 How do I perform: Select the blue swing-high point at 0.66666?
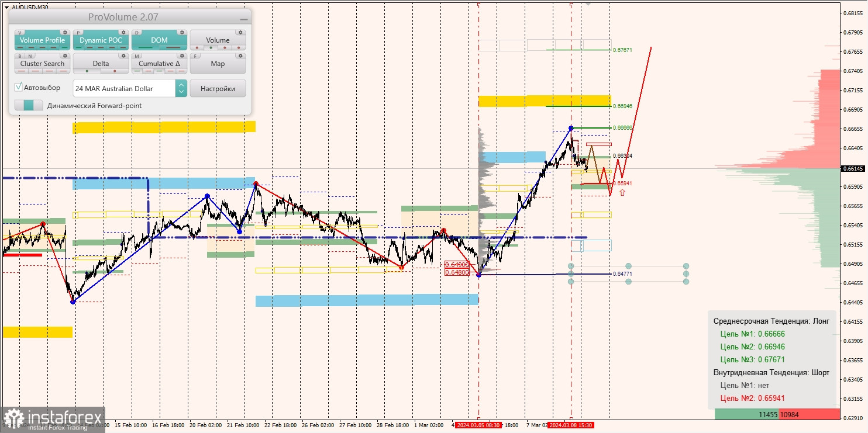(x=571, y=127)
